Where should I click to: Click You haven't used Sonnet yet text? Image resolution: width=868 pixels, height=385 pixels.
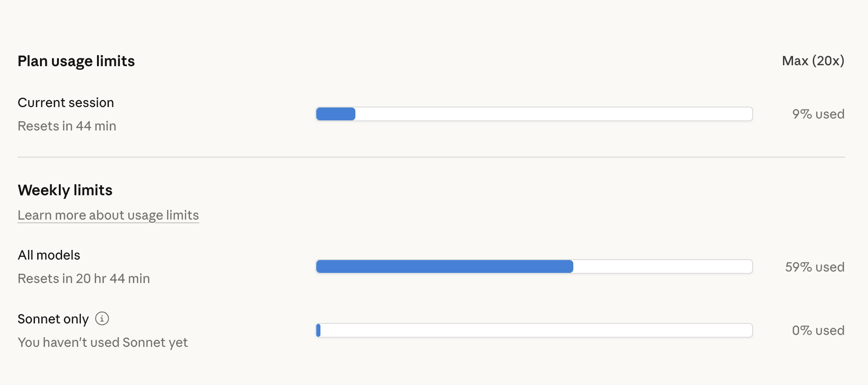tap(103, 342)
